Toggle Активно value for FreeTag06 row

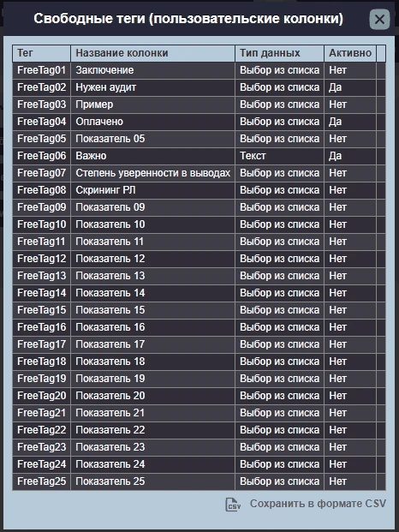tap(350, 156)
